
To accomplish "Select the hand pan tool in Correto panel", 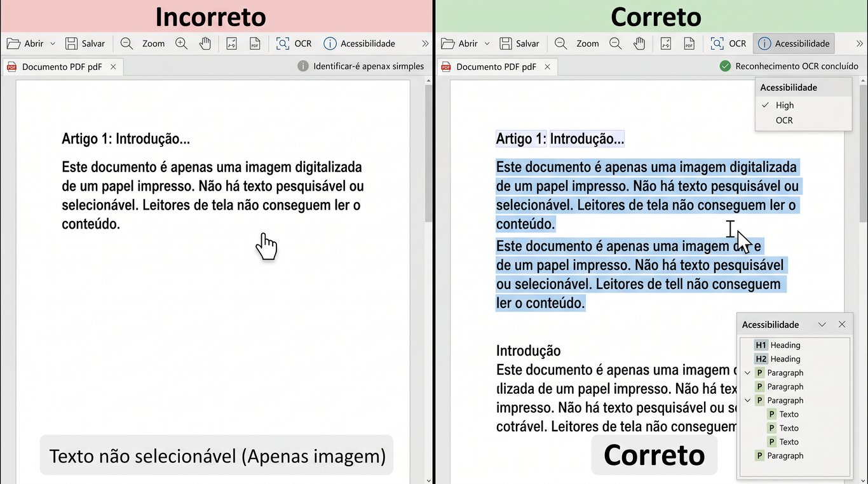I will (639, 44).
